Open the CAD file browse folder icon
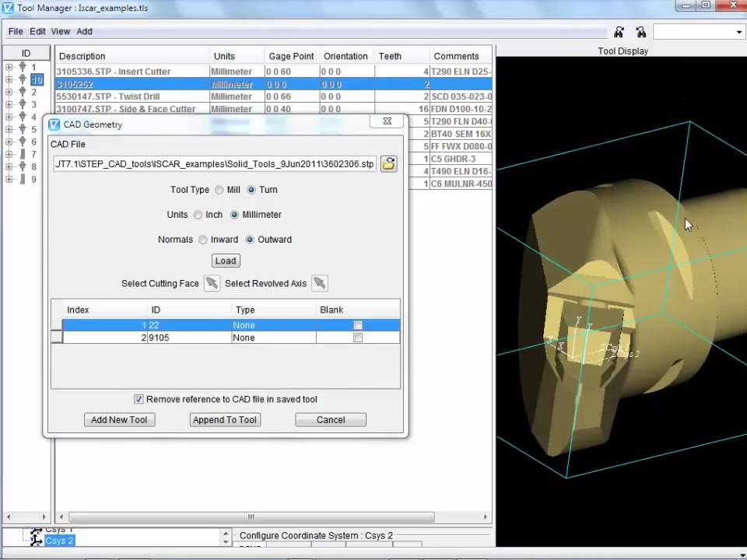Screen dimensions: 747x560 [389, 164]
